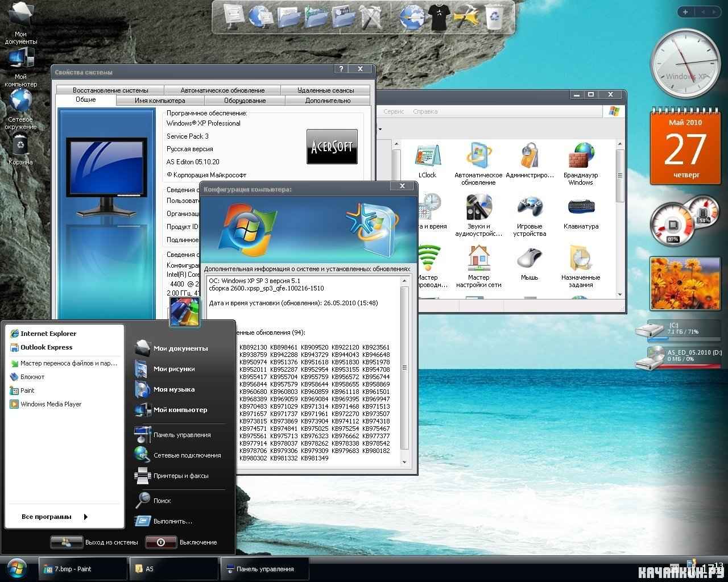This screenshot has width=728, height=582.
Task: Open Игровые устройства icon
Action: pos(530,215)
